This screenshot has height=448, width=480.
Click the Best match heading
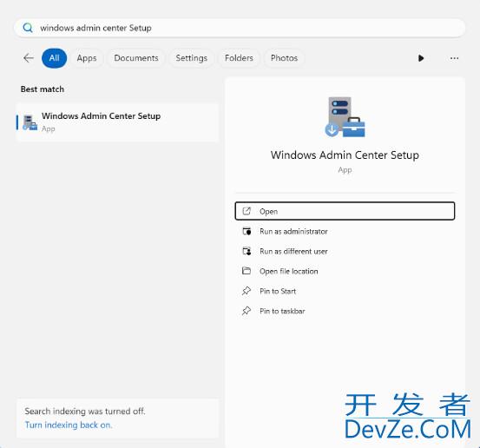(43, 89)
